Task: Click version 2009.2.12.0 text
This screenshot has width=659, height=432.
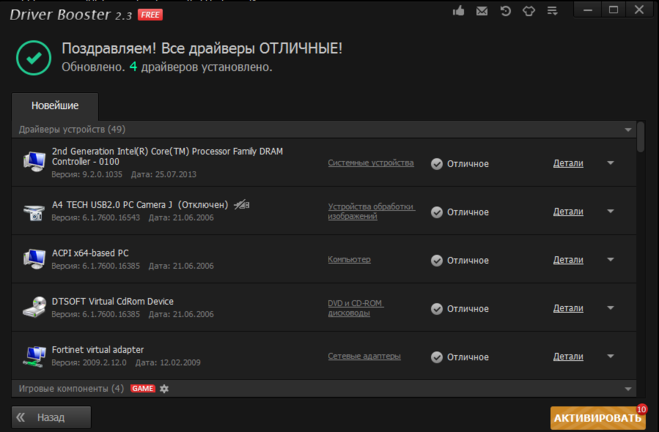Action: [89, 363]
